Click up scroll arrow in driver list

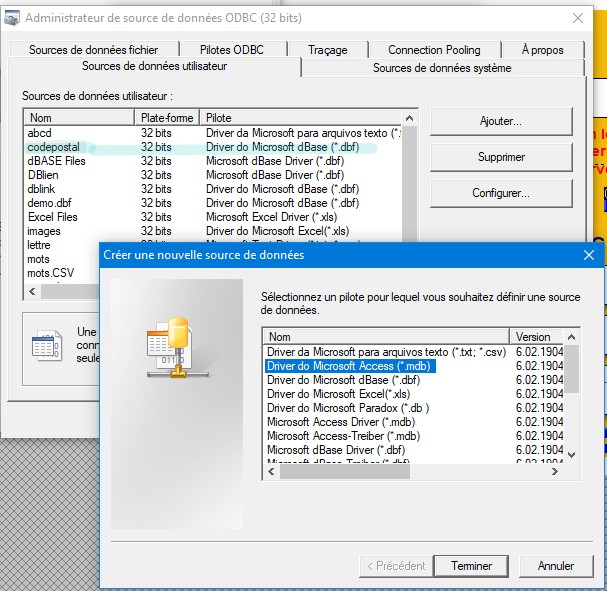point(571,337)
